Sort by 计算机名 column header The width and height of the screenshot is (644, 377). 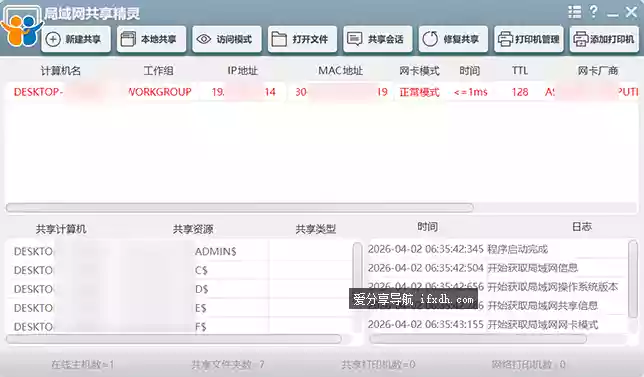click(61, 71)
